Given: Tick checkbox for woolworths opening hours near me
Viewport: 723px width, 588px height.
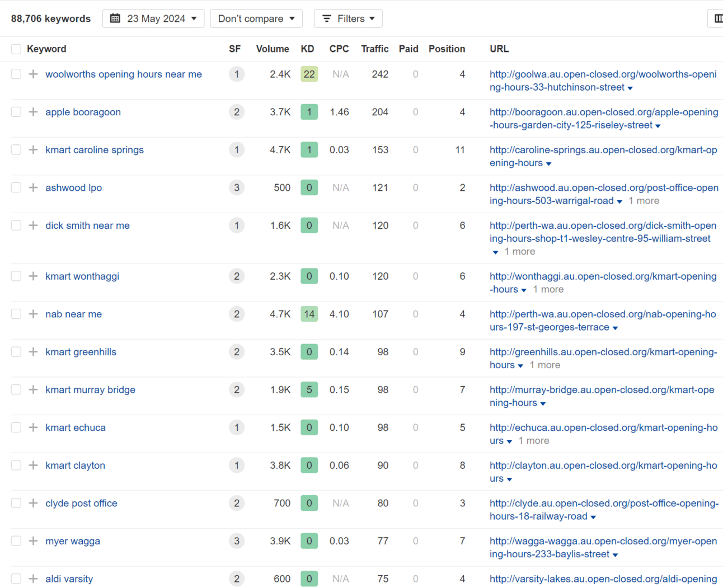Looking at the screenshot, I should click(16, 74).
